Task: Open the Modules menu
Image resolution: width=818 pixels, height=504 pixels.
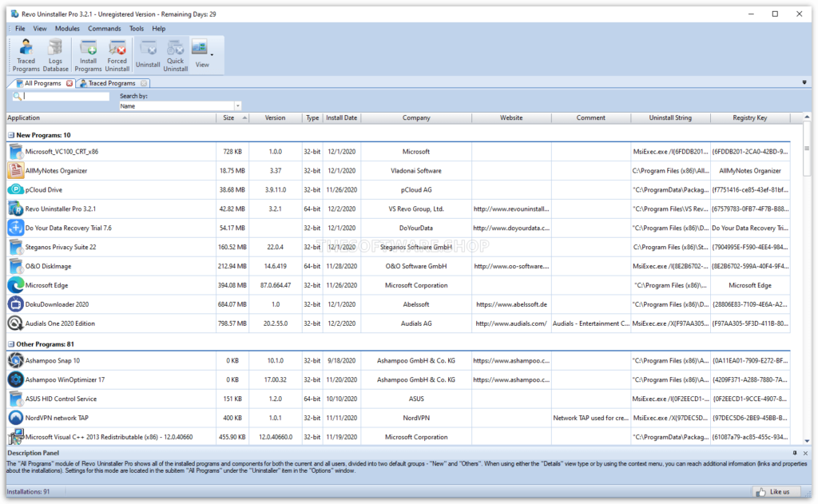Action: tap(67, 29)
